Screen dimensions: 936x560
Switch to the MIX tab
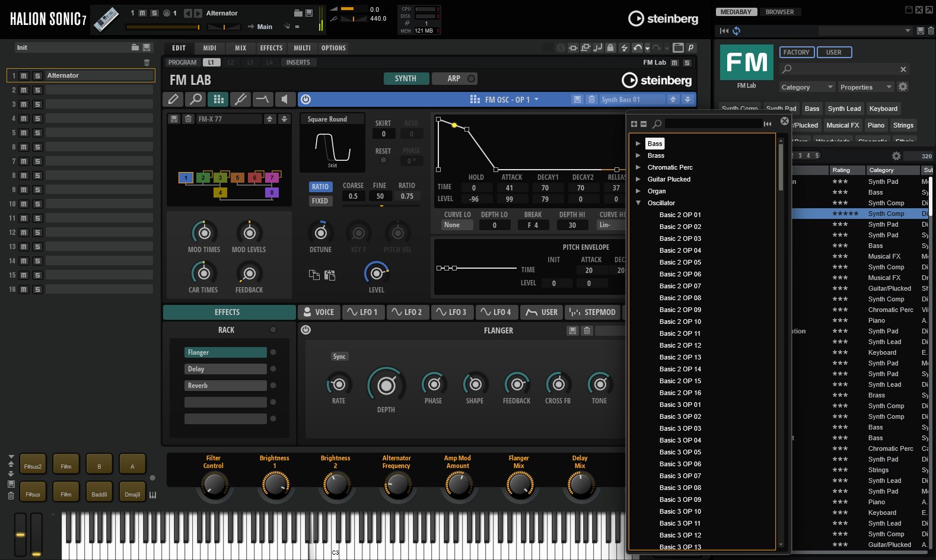point(241,48)
